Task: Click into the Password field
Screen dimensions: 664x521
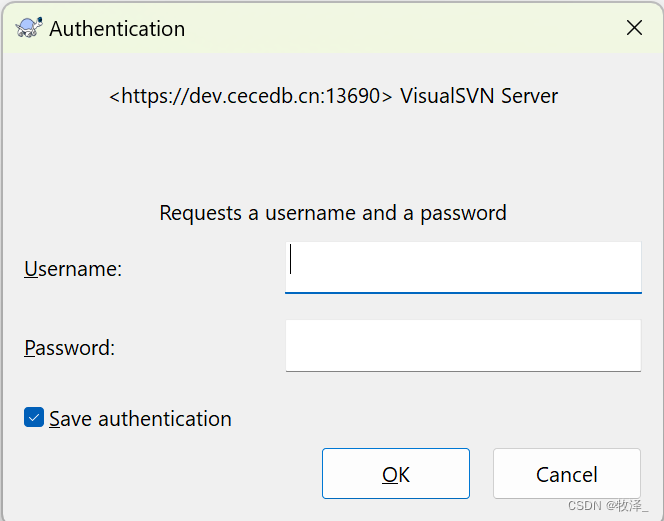Action: point(463,346)
